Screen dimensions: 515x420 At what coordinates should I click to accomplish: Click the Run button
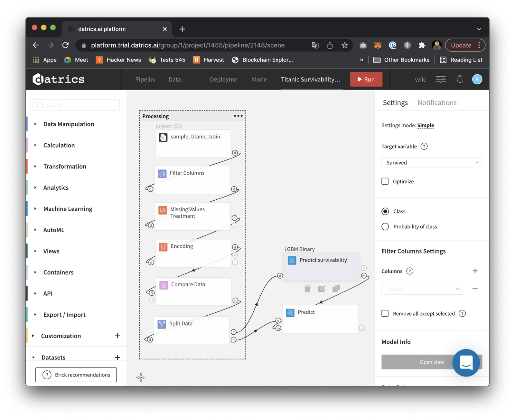pos(366,79)
